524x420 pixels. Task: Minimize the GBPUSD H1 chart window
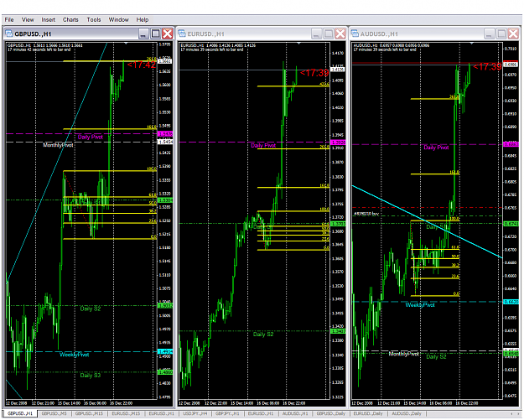[143, 34]
